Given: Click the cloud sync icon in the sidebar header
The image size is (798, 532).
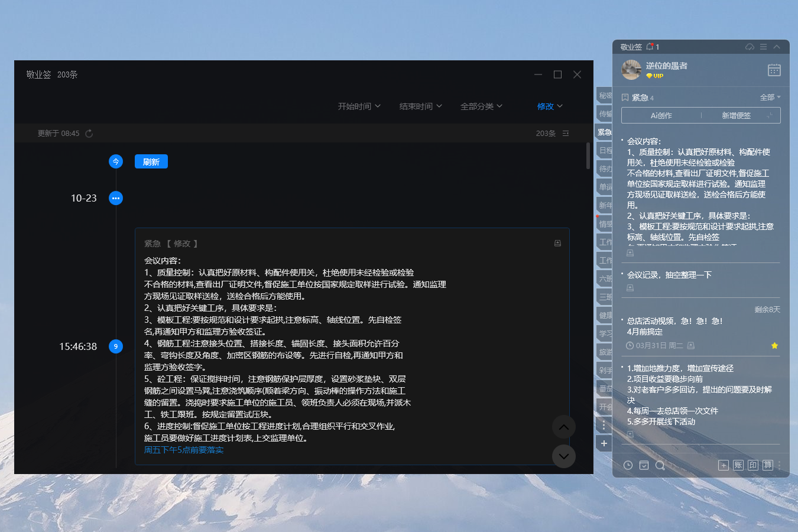Looking at the screenshot, I should click(x=750, y=47).
